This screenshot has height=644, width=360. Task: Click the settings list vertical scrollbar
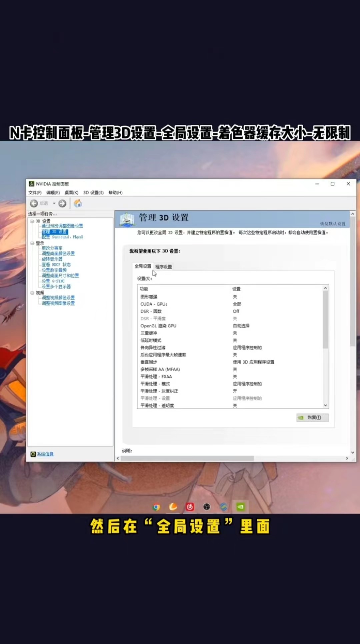click(325, 346)
